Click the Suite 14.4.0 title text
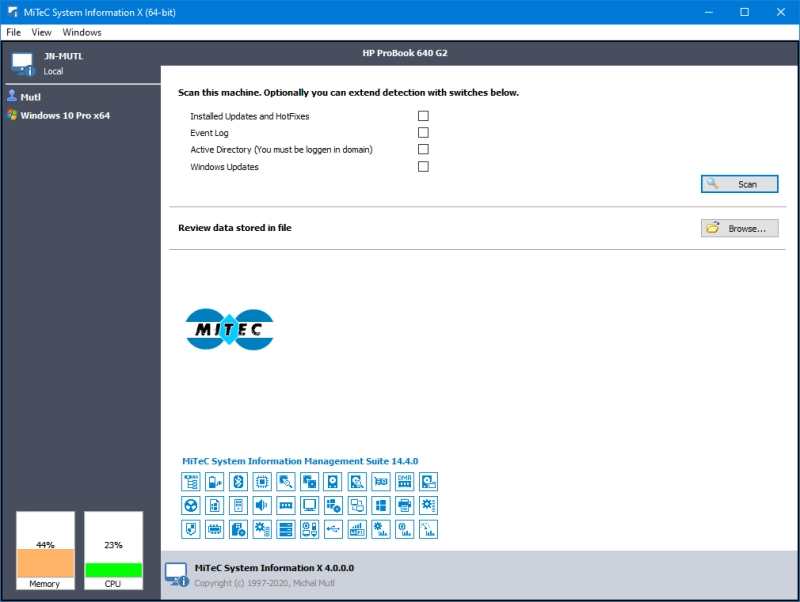800x602 pixels. point(300,461)
